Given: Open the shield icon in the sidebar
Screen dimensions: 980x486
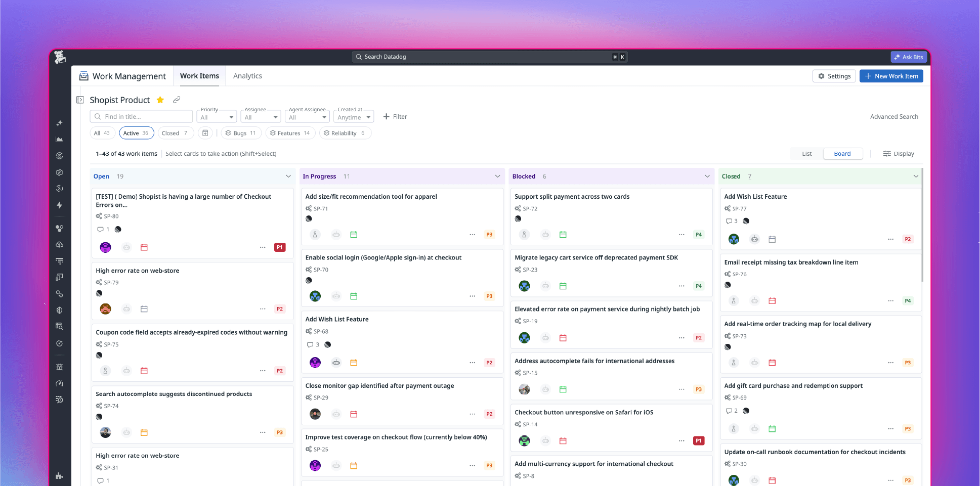Looking at the screenshot, I should coord(60,310).
